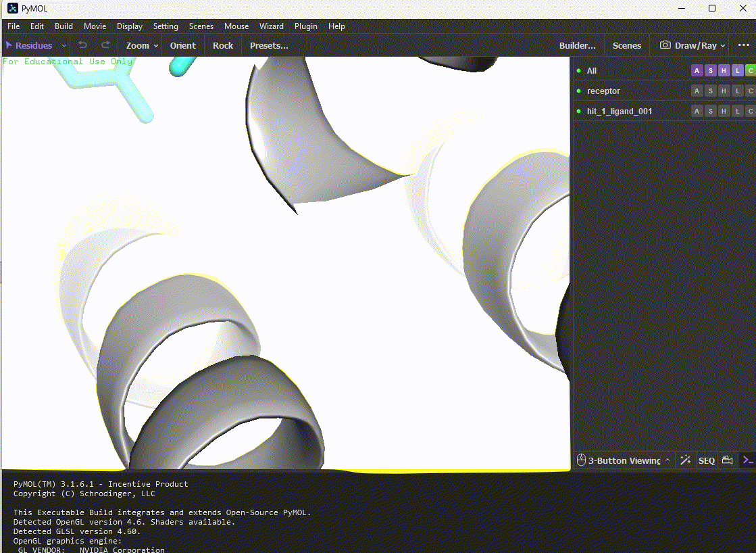Open Hide (H) menu for hit_1_ligand_001

[724, 111]
